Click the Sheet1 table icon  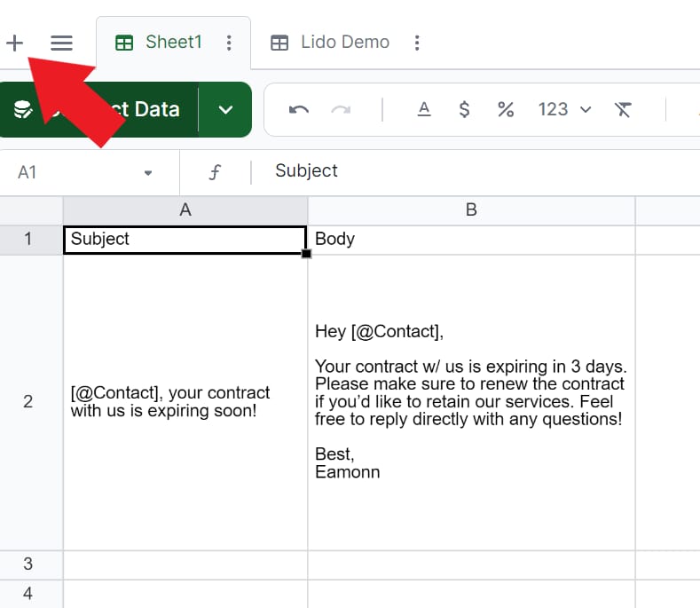click(x=124, y=43)
